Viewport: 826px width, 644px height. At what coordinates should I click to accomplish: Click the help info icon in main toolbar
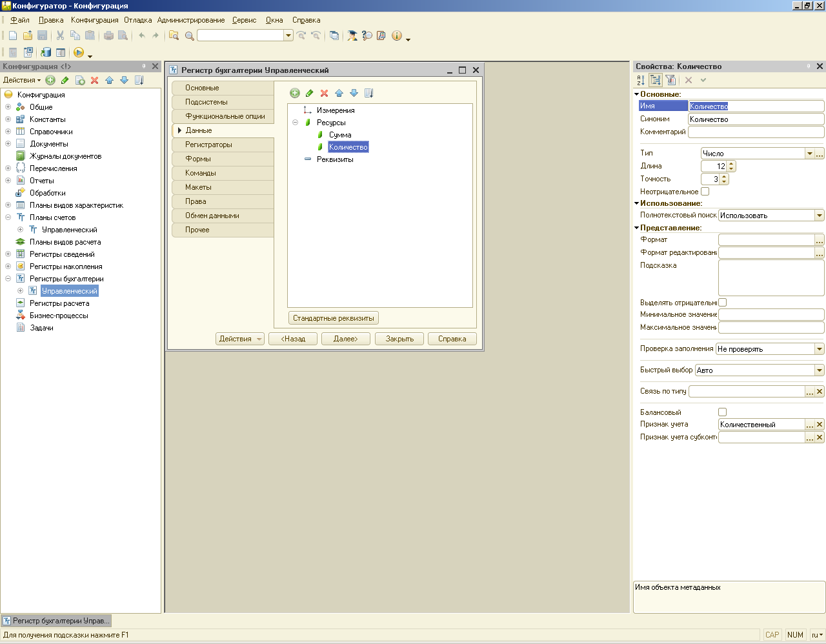(397, 35)
